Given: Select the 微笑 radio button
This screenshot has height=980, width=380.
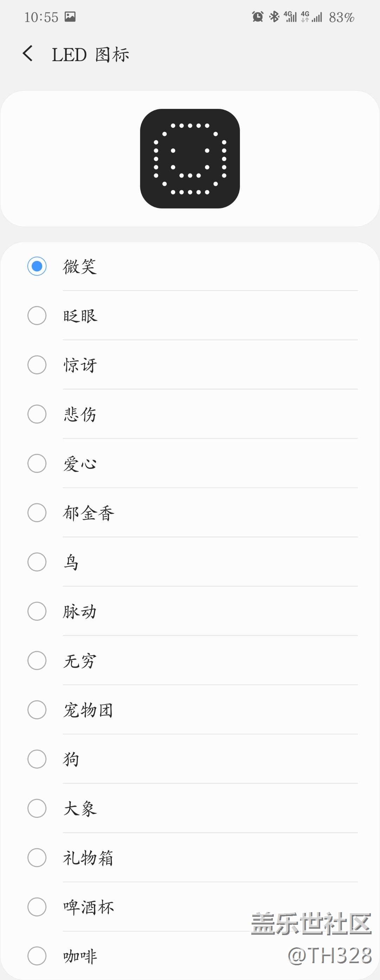Looking at the screenshot, I should coord(37,266).
